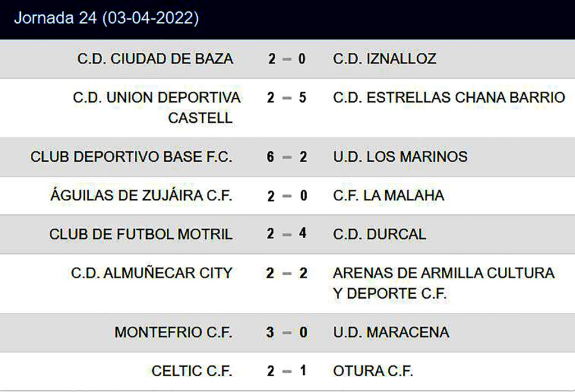View the 6 - 2 match score

tap(287, 157)
